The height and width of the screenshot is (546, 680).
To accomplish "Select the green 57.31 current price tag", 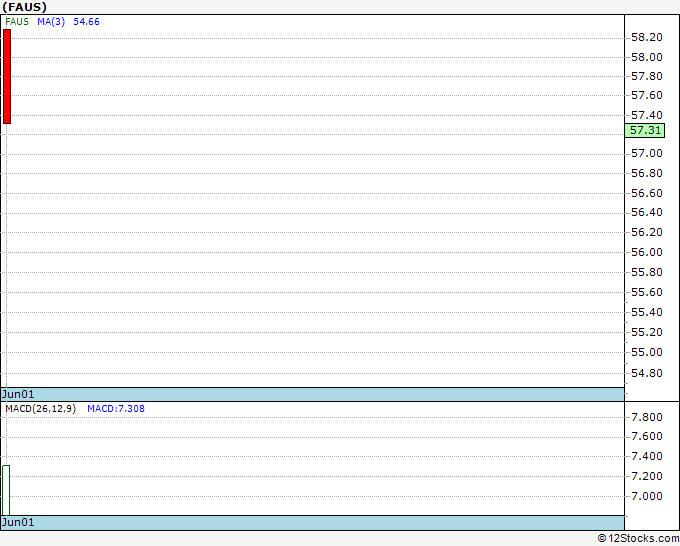I will [x=645, y=130].
